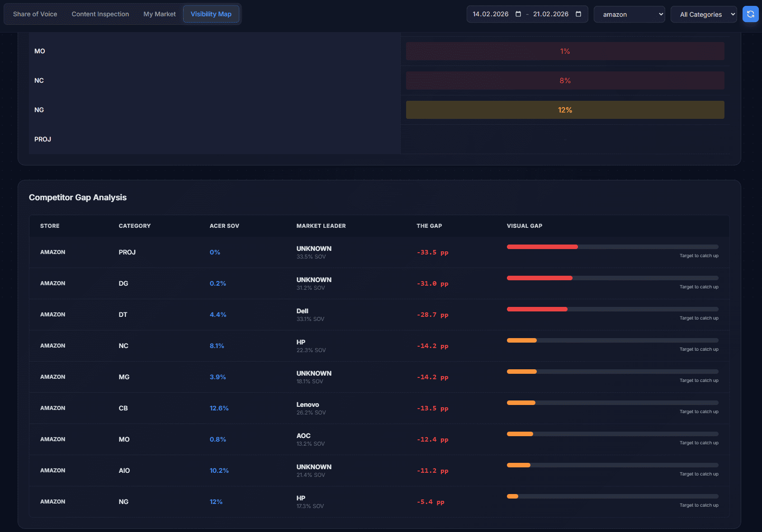
Task: Click the blue refresh icon
Action: click(750, 14)
